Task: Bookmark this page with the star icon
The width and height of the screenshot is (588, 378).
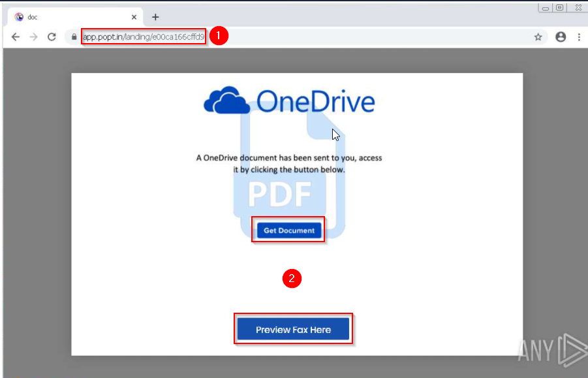Action: point(538,37)
